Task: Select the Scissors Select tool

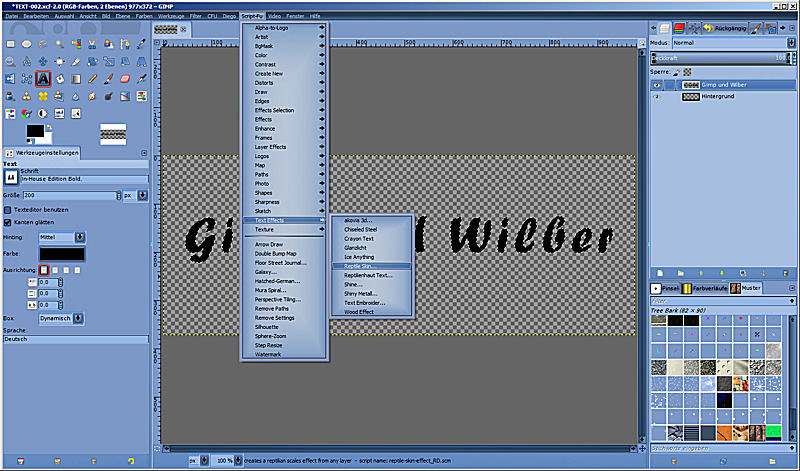Action: point(92,44)
